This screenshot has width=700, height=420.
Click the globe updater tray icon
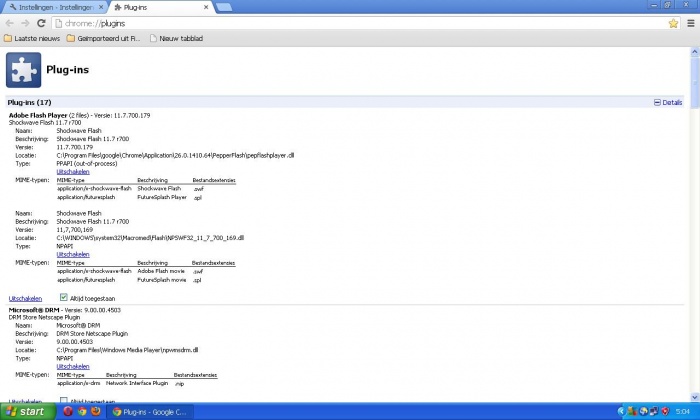[643, 412]
